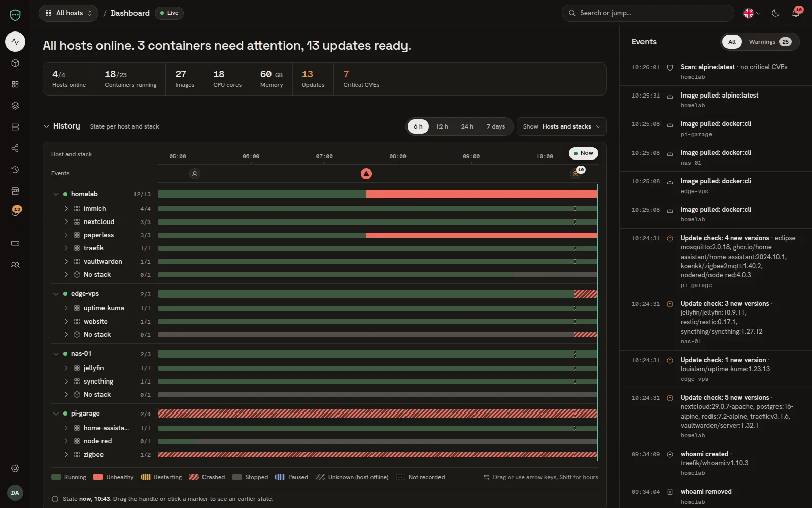Toggle the Live status badge
The width and height of the screenshot is (812, 508).
(169, 13)
